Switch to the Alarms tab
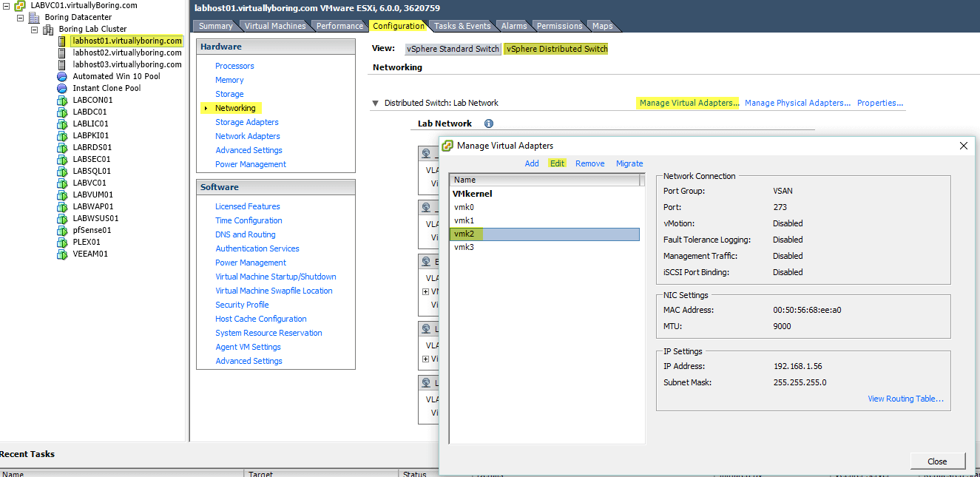980x477 pixels. click(514, 26)
